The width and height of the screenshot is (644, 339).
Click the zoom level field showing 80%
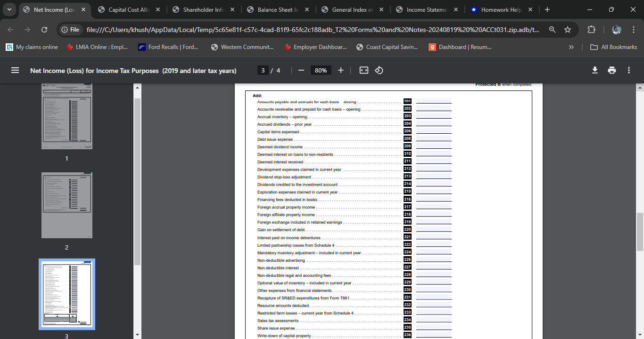coord(321,70)
